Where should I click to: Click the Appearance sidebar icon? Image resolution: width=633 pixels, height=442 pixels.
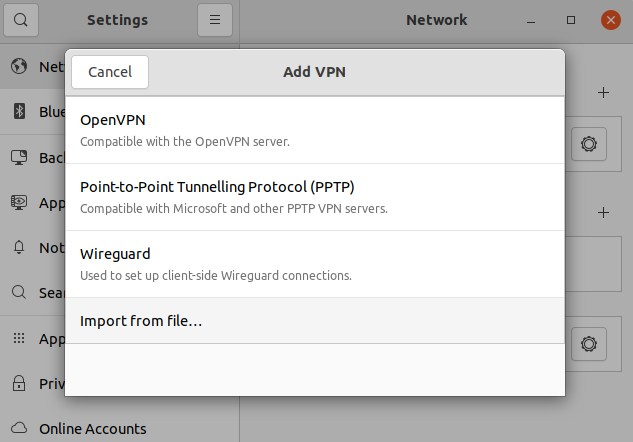coord(19,202)
